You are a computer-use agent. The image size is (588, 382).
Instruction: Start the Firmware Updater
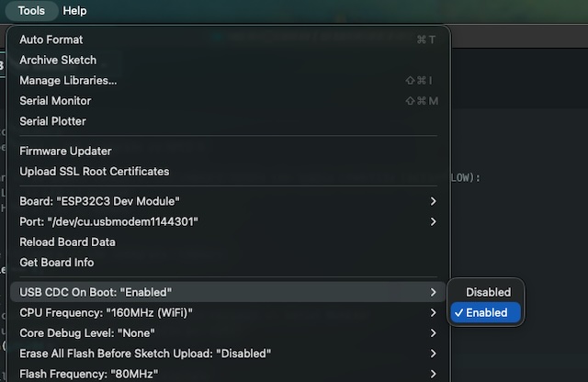65,151
